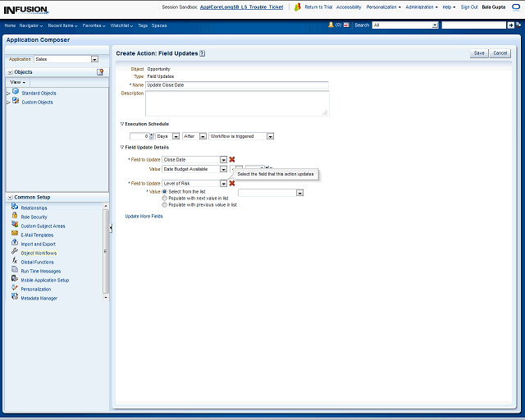Click the Role Security icon

pos(15,217)
